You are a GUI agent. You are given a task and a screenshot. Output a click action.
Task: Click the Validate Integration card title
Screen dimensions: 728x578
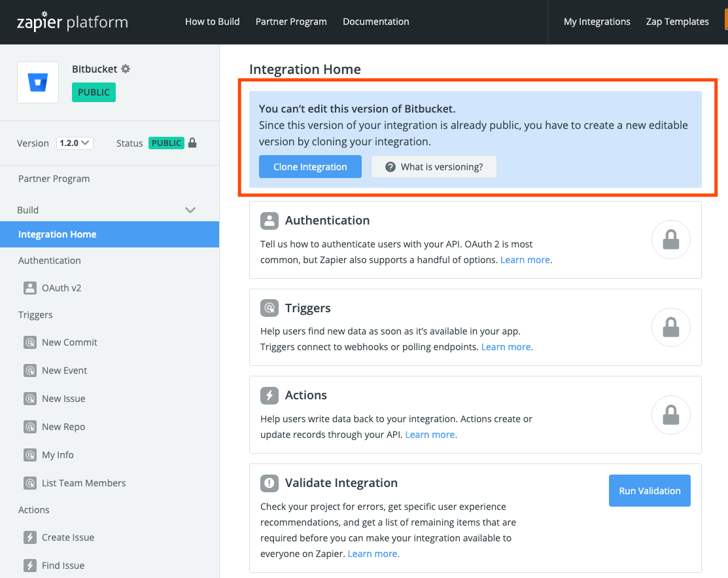coord(341,483)
